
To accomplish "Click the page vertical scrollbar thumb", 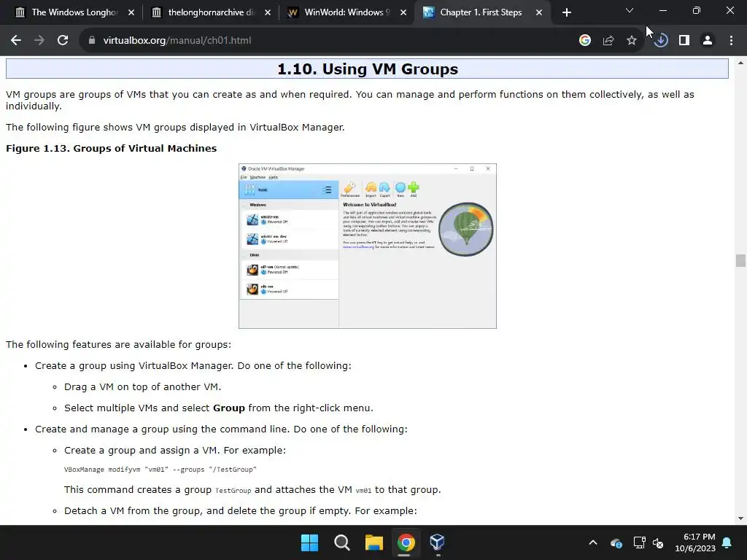I will pos(740,260).
